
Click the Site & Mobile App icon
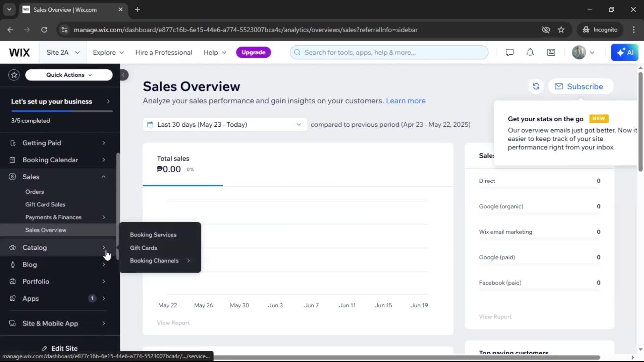tap(12, 324)
